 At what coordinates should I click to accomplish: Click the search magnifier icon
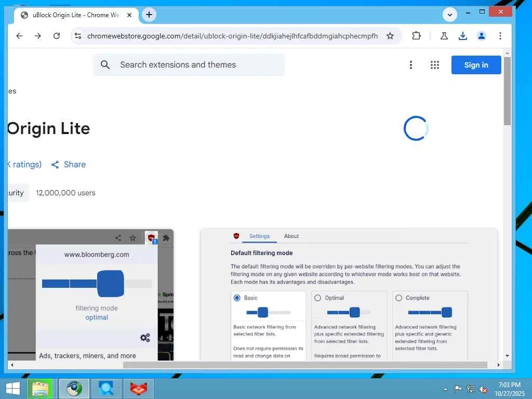click(x=105, y=65)
